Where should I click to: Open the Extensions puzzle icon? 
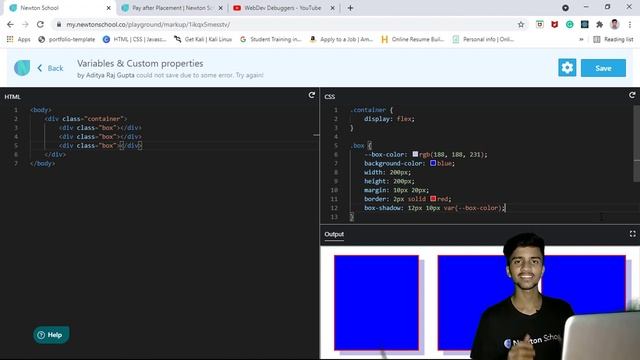(600, 24)
